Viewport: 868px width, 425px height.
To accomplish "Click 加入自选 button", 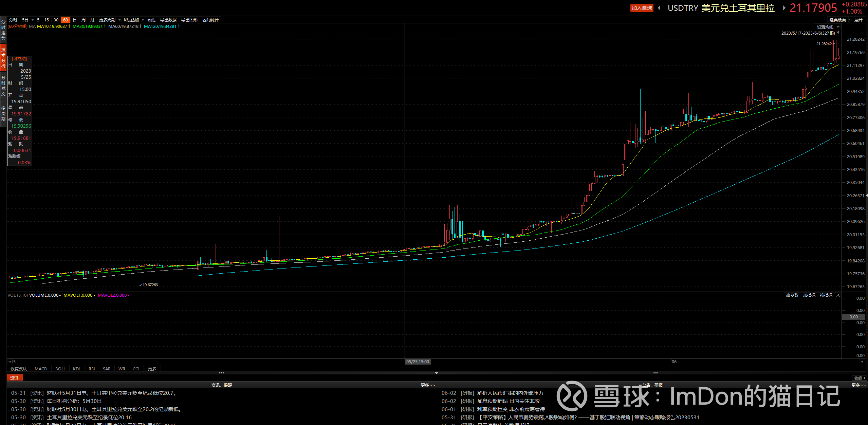I will [x=642, y=8].
